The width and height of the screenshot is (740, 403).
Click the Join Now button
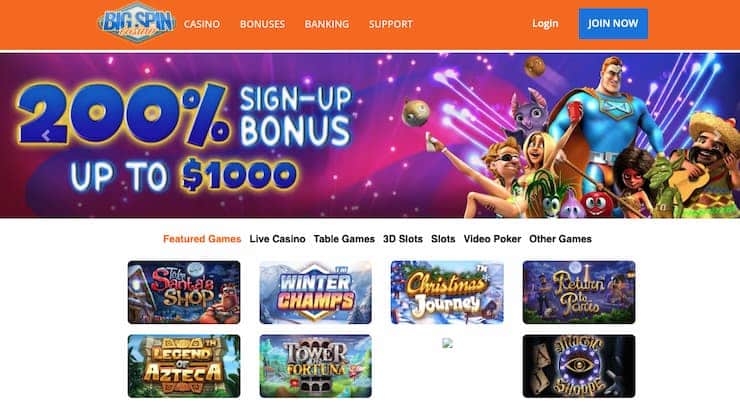pos(613,24)
